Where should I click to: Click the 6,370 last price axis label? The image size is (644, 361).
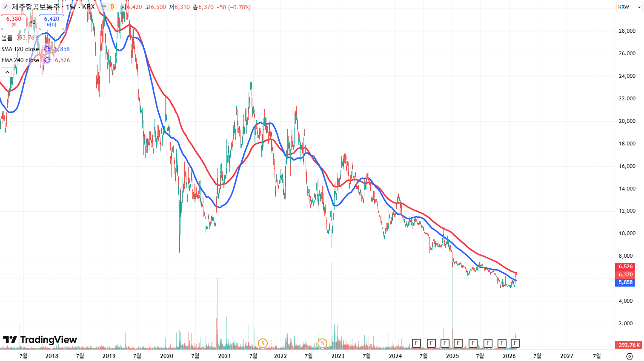(625, 275)
